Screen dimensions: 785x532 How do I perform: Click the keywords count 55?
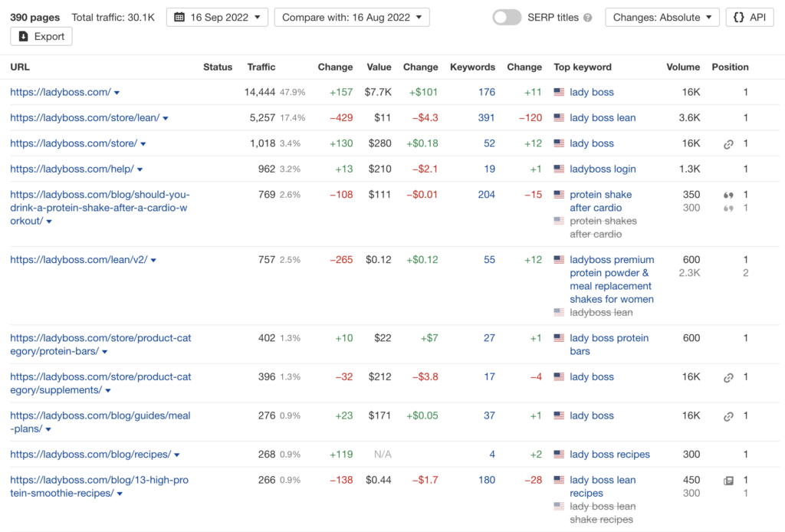pos(490,260)
